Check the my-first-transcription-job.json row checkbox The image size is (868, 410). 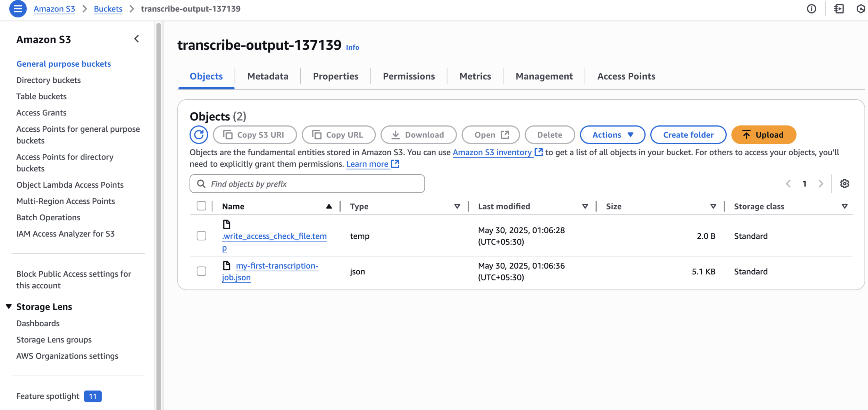click(201, 271)
